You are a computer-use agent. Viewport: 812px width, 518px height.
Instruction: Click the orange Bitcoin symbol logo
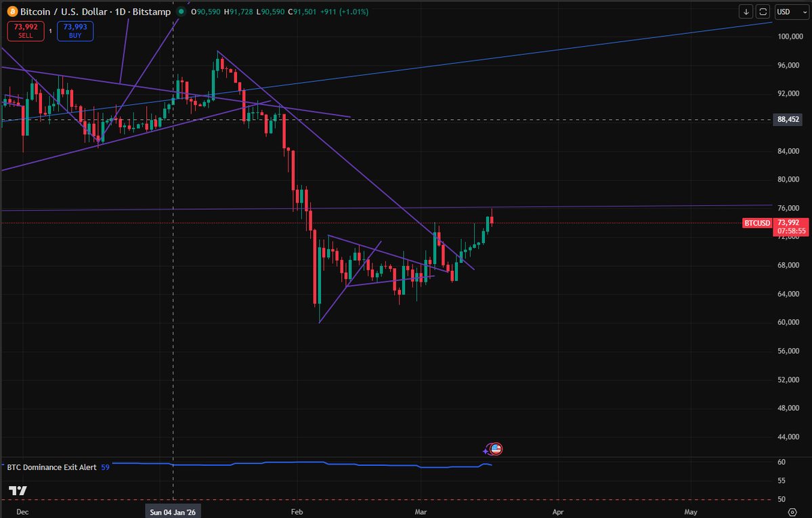pyautogui.click(x=12, y=12)
